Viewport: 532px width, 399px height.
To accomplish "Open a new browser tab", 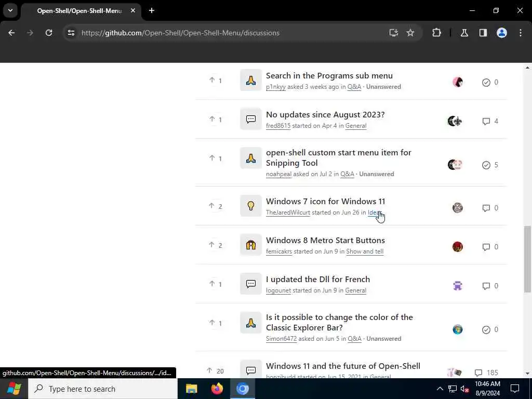I will point(152,11).
